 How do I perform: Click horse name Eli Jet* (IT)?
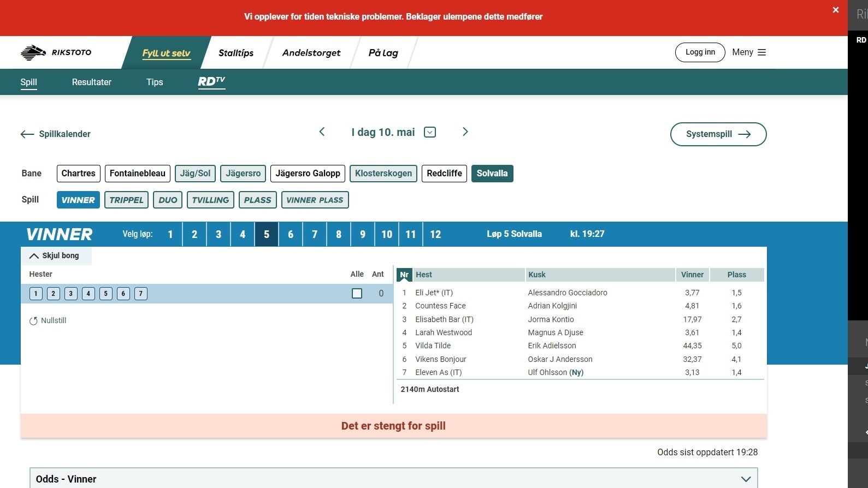pos(434,293)
